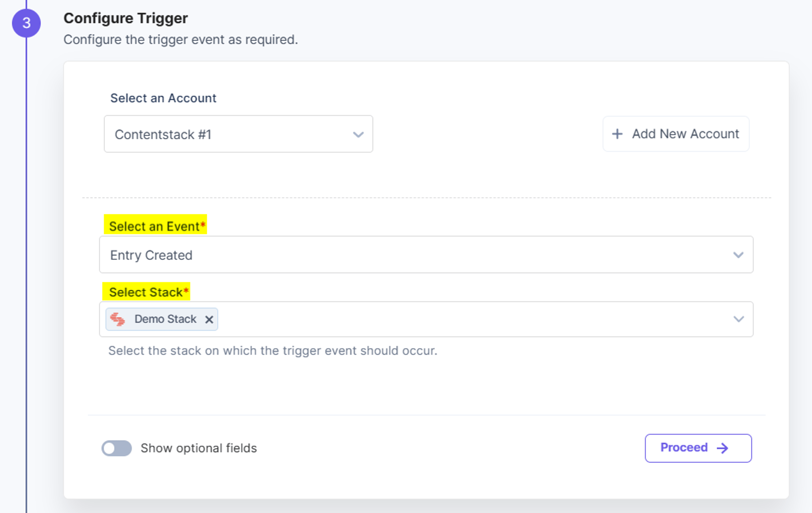The width and height of the screenshot is (812, 513).
Task: Open the Entry Created event dropdown
Action: click(x=426, y=255)
